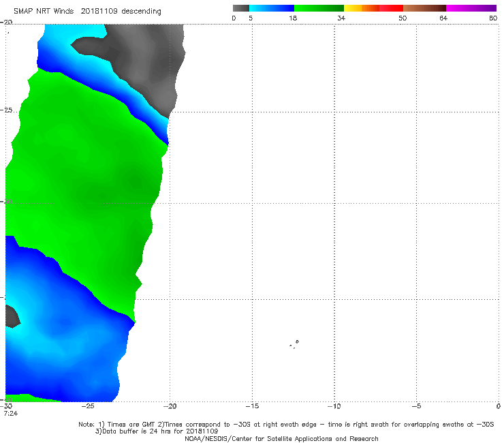Image resolution: width=504 pixels, height=443 pixels.
Task: Click the latitude axis label -25
Action: pos(6,110)
